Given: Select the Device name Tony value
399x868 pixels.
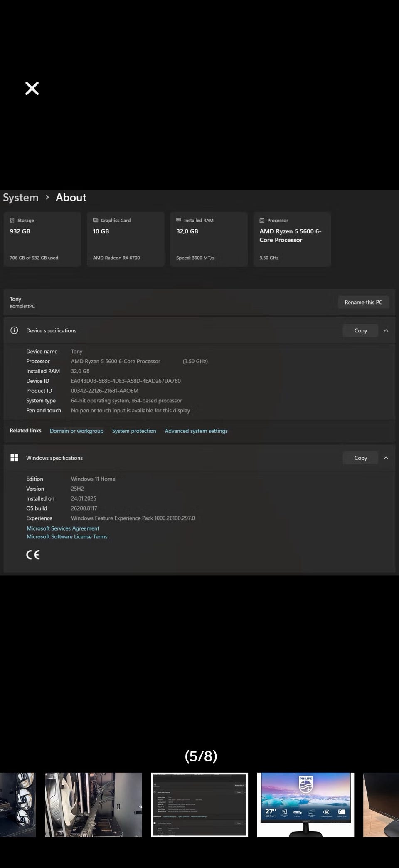Looking at the screenshot, I should tap(76, 352).
